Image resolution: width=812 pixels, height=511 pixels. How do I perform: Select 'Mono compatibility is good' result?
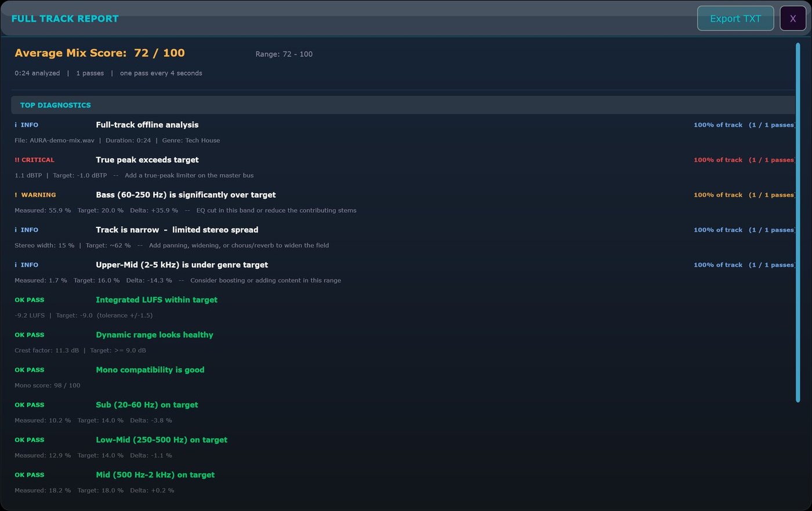point(150,369)
